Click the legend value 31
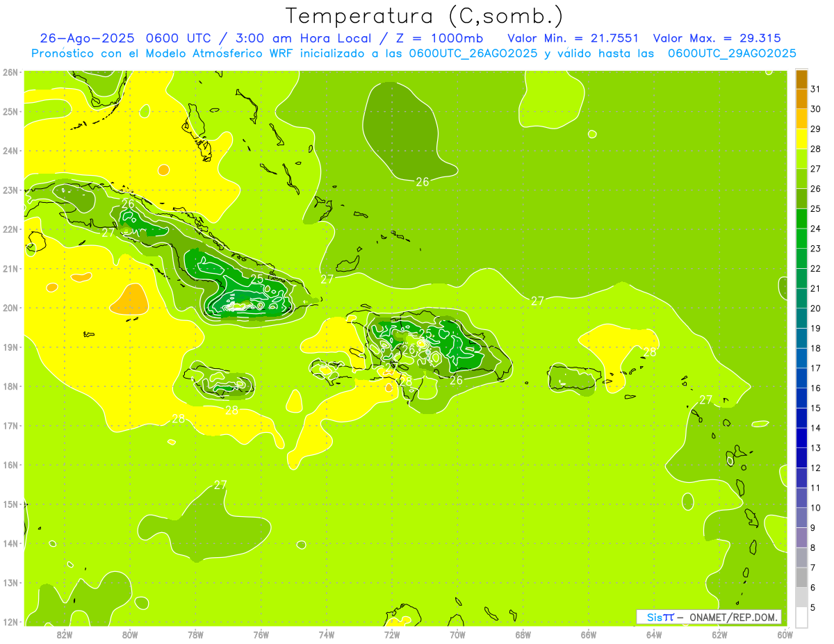 815,89
